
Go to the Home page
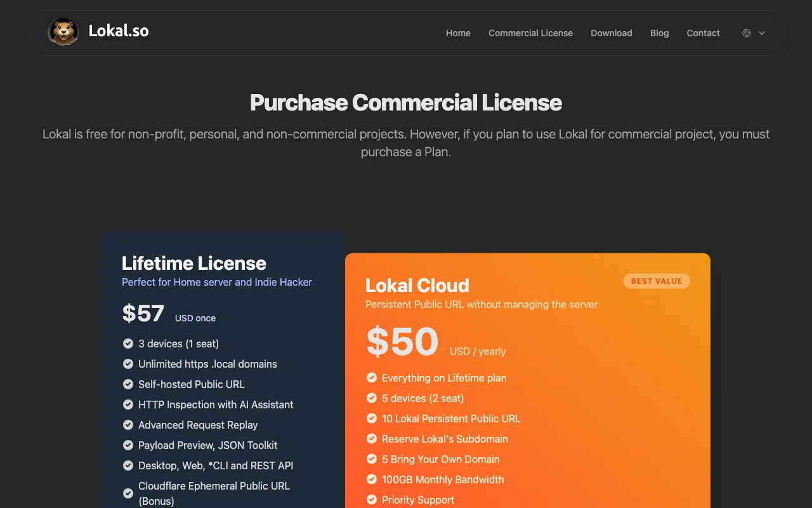pyautogui.click(x=458, y=33)
